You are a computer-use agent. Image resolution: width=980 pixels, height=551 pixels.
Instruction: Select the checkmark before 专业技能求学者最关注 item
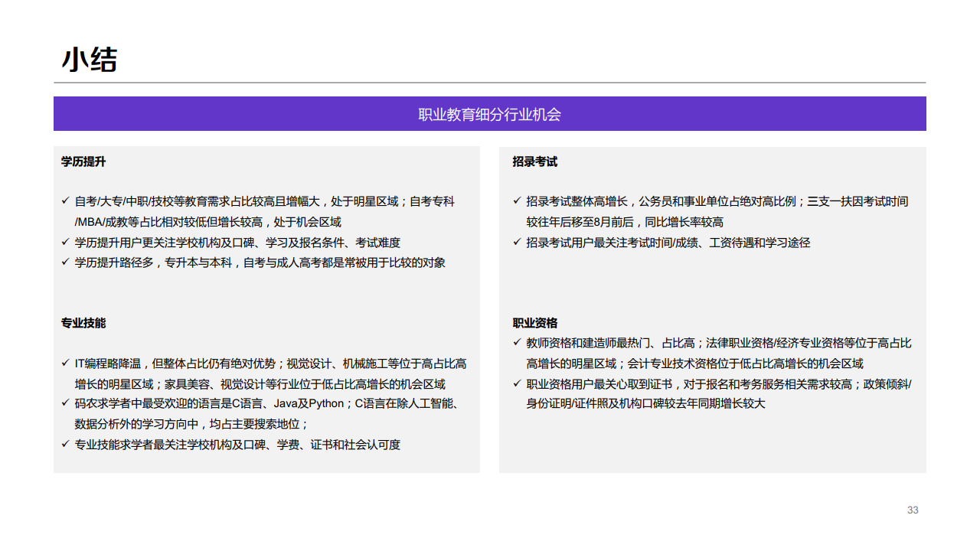pos(64,445)
